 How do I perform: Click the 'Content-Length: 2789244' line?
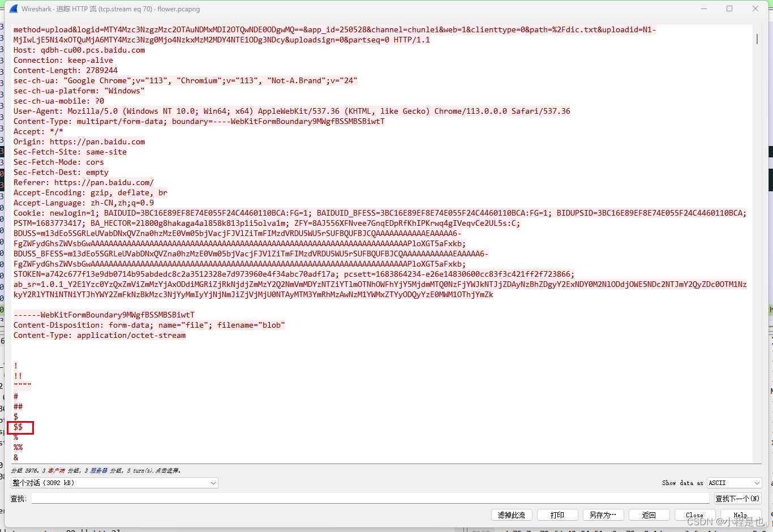pyautogui.click(x=66, y=70)
